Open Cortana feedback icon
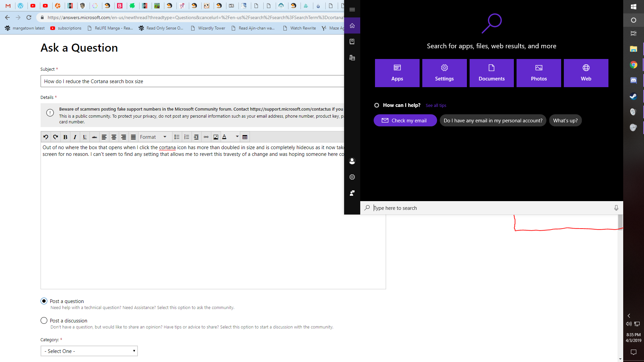 click(352, 193)
